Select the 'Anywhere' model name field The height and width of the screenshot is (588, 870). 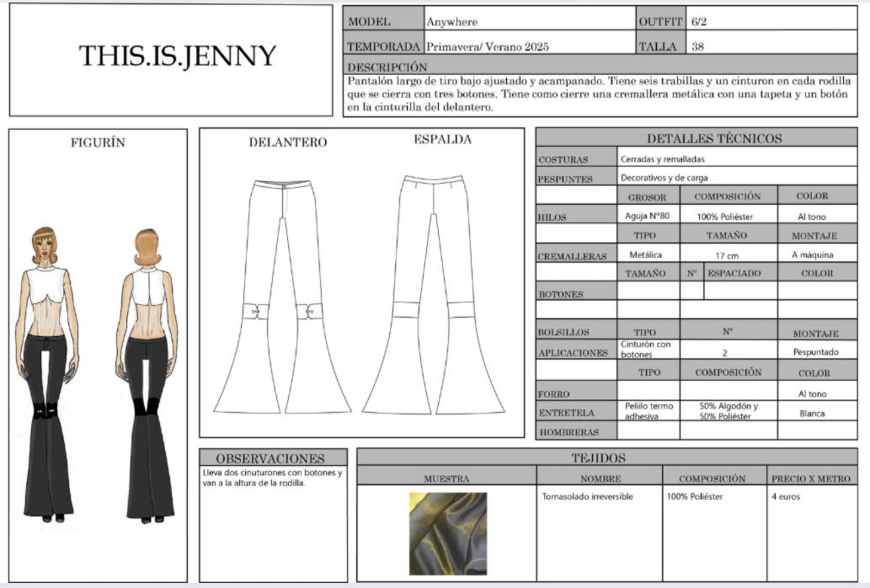pyautogui.click(x=451, y=22)
